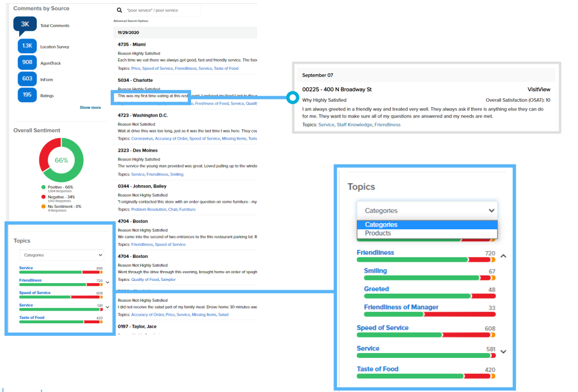Open the Friendliness of Manager subtopic

pos(401,307)
